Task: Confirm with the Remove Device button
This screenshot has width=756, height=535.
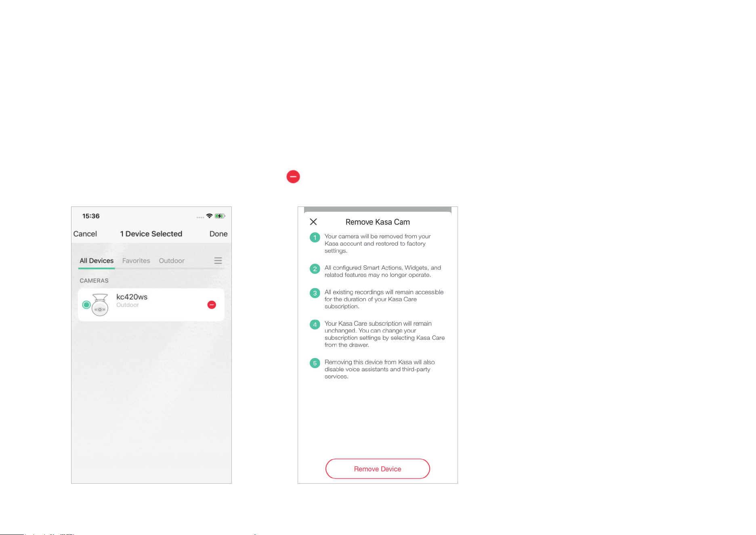Action: pyautogui.click(x=378, y=469)
